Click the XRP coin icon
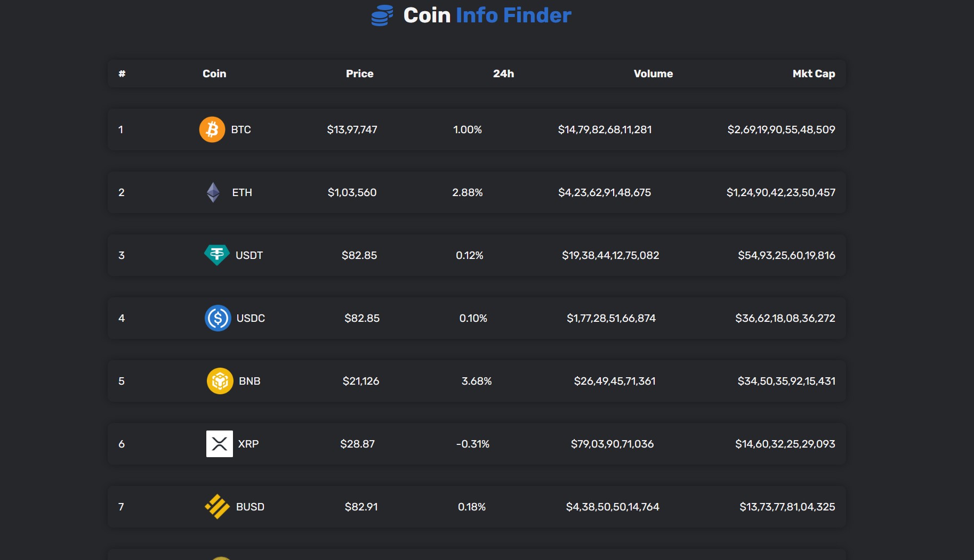Image resolution: width=974 pixels, height=560 pixels. pyautogui.click(x=219, y=443)
